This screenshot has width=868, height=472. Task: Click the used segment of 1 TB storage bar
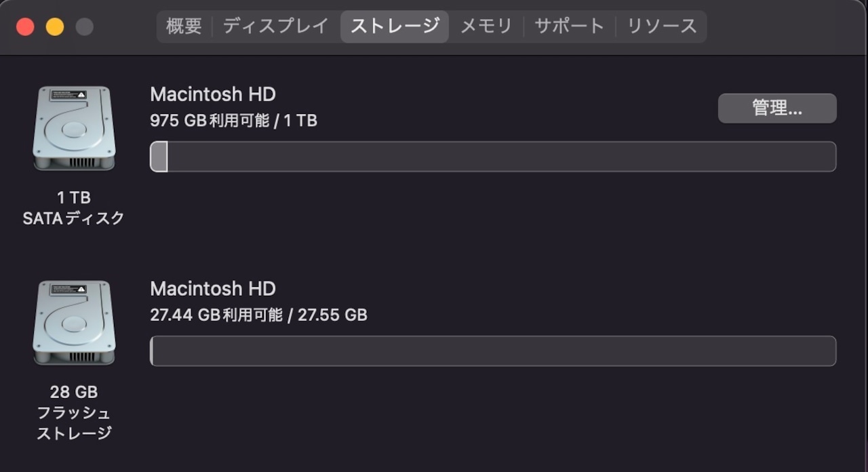point(159,157)
